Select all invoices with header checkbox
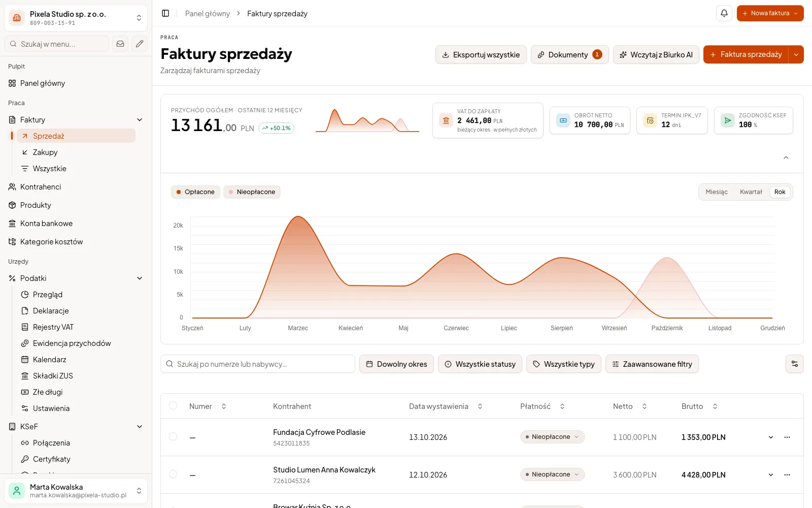812x508 pixels. click(173, 405)
